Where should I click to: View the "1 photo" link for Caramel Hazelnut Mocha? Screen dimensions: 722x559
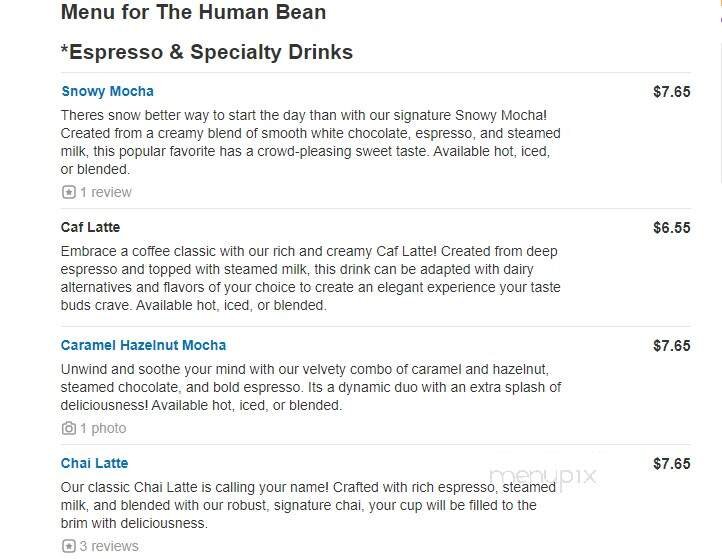click(x=103, y=428)
